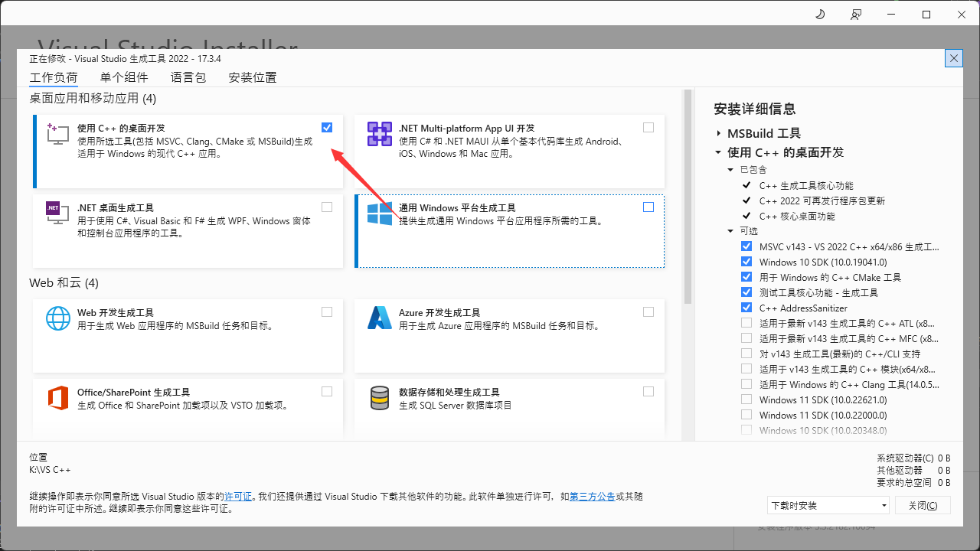Viewport: 980px width, 551px height.
Task: Collapse the 可选 subsection
Action: tap(730, 231)
